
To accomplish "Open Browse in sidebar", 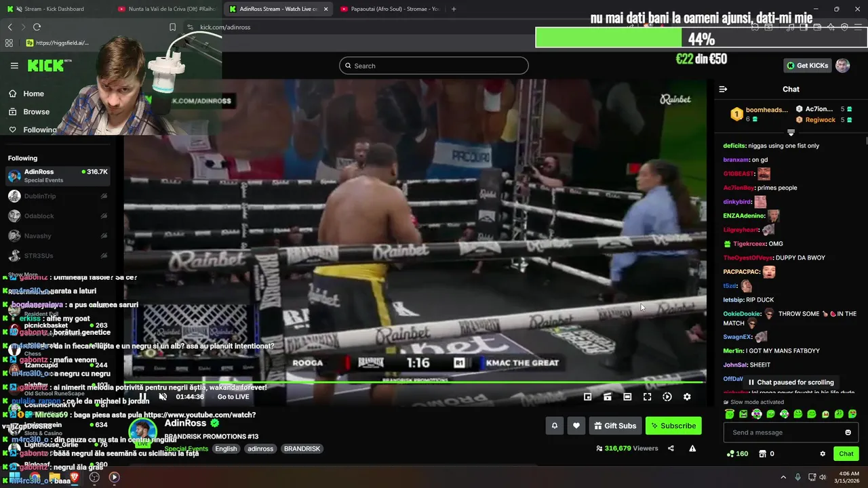I will pos(29,112).
